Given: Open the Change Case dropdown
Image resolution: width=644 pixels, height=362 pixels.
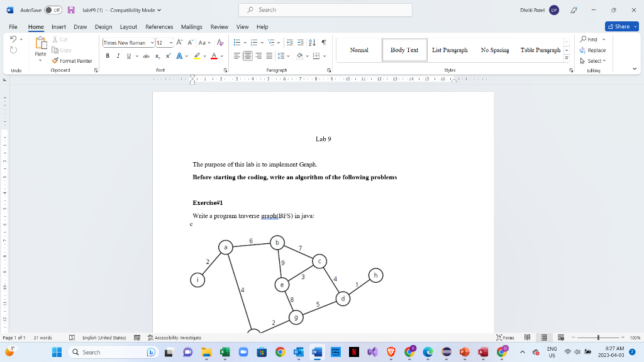Looking at the screenshot, I should click(x=203, y=43).
